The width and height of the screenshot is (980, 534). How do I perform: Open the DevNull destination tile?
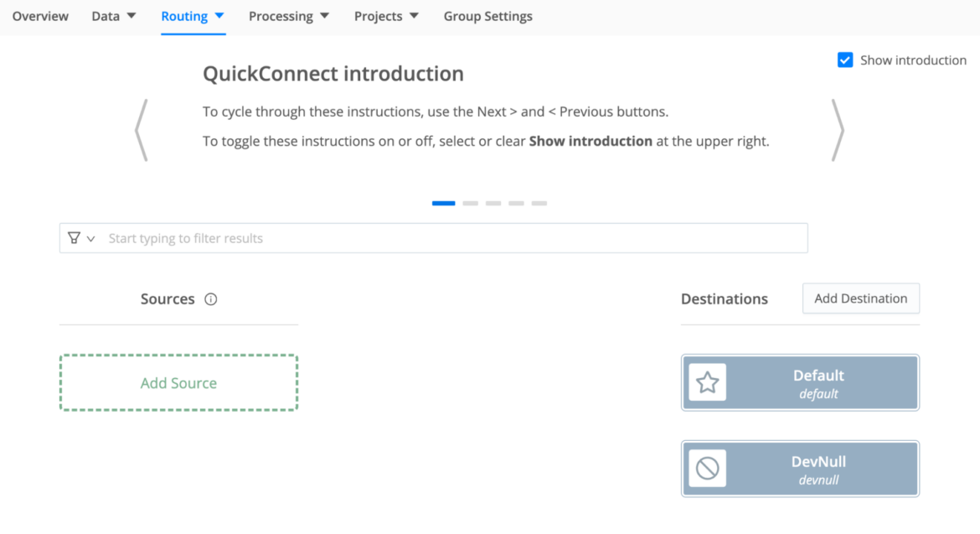[x=800, y=469]
